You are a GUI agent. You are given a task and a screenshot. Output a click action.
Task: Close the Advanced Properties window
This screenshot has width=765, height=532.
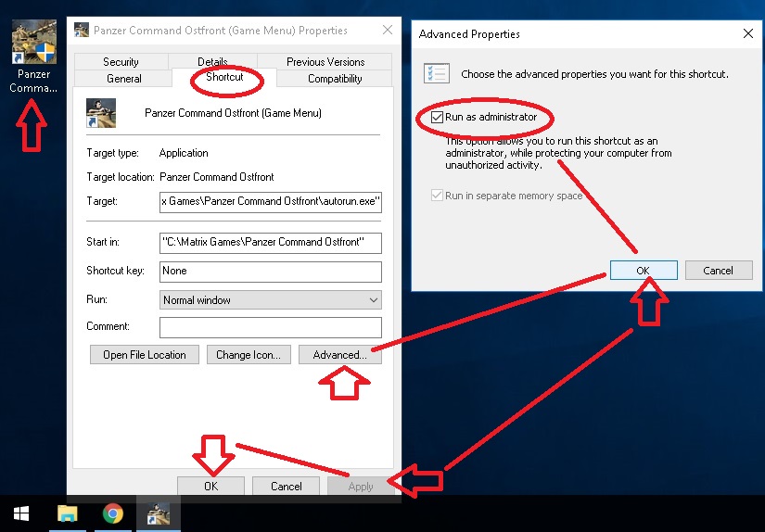click(748, 33)
